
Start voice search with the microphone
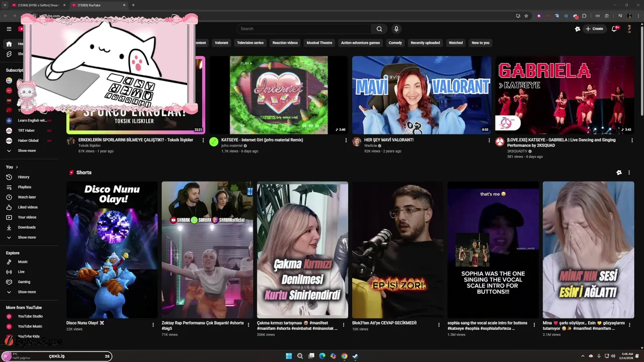396,29
